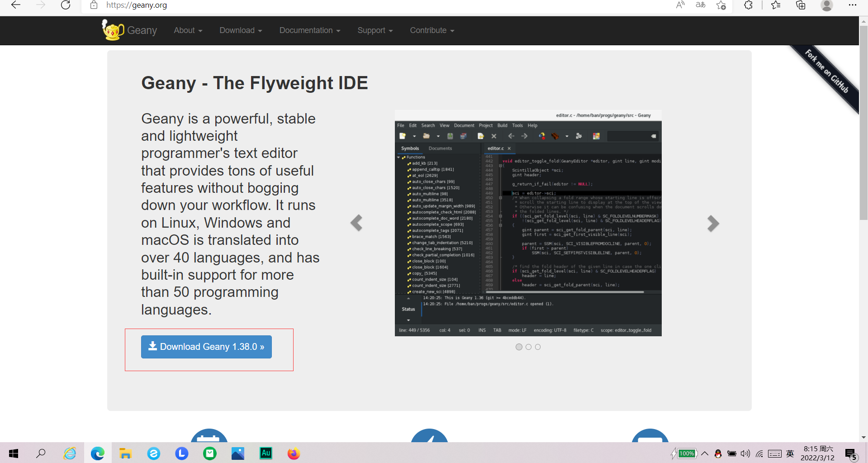Open the notification center with 5 alerts

click(x=851, y=454)
